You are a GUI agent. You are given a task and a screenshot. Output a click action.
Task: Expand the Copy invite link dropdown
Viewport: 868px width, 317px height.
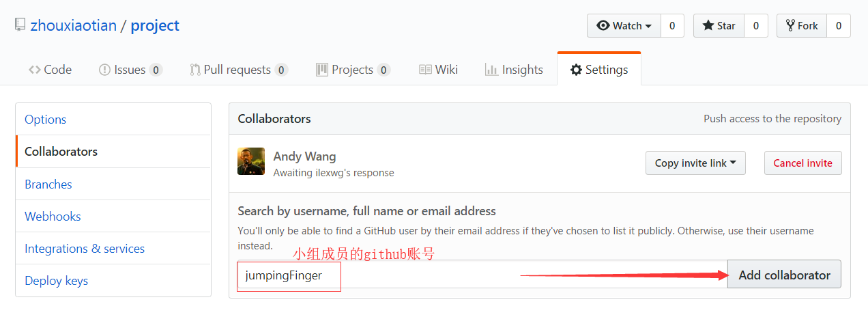(695, 163)
